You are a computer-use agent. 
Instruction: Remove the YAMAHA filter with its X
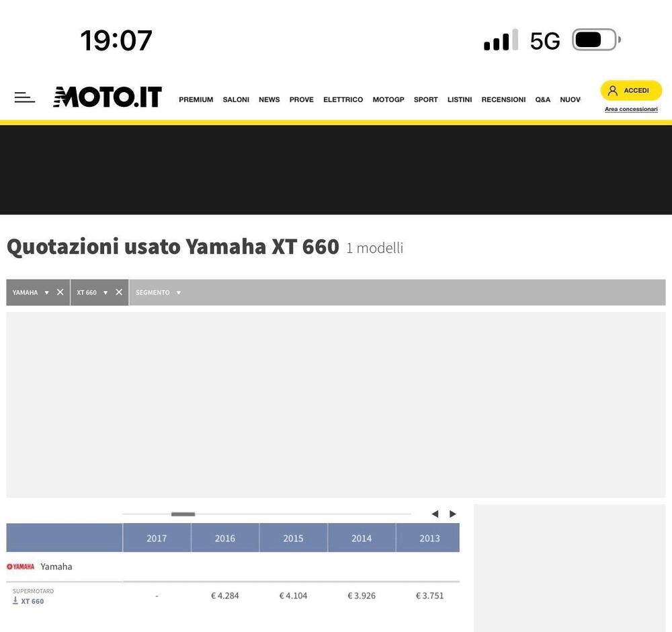[x=59, y=292]
